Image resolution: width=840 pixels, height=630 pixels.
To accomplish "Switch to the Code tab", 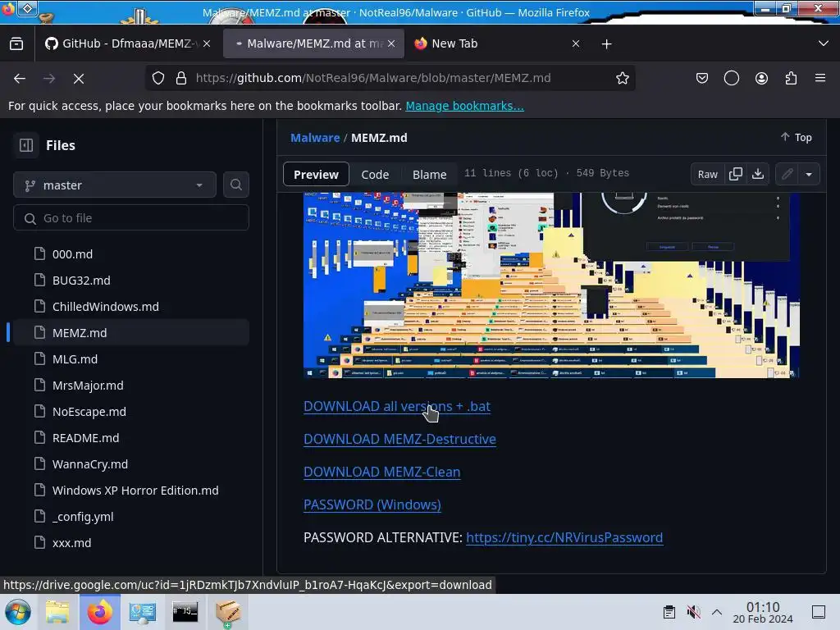I will tap(375, 174).
